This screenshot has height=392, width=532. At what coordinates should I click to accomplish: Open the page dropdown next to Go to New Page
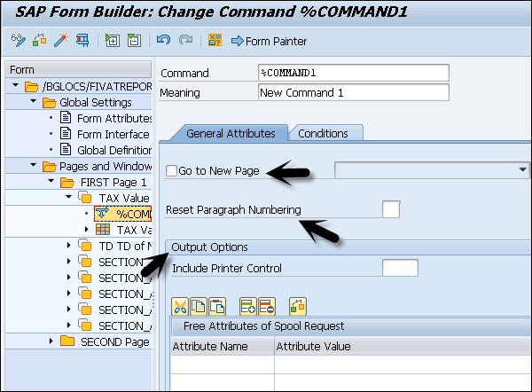[521, 169]
